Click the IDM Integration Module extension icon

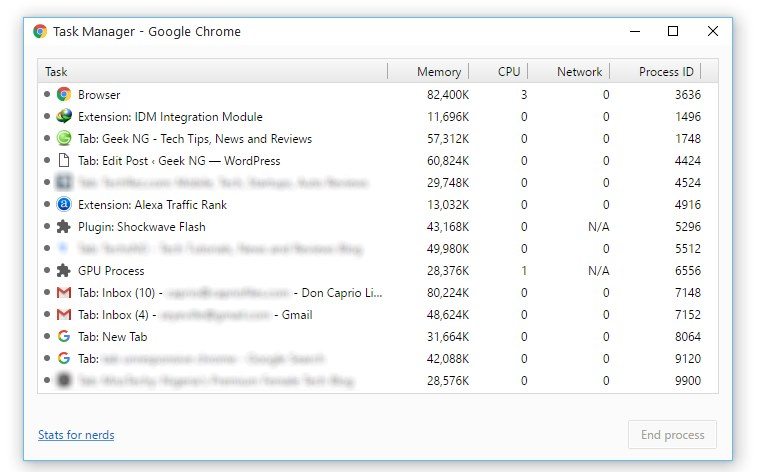64,116
